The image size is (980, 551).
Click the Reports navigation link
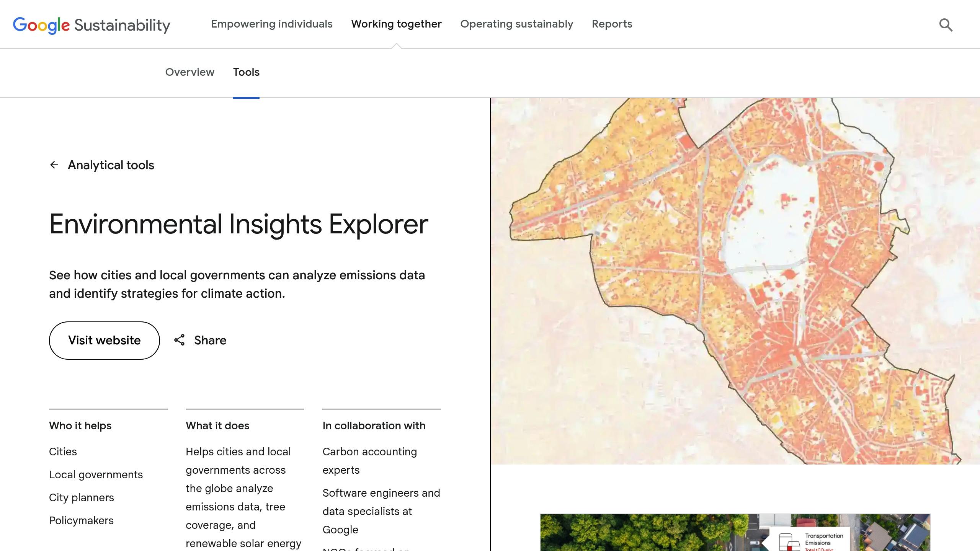(611, 24)
